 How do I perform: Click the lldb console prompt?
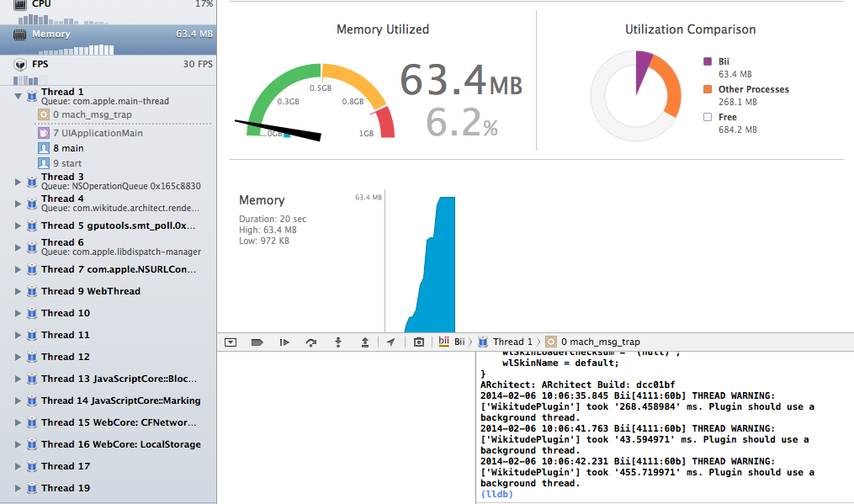point(496,494)
